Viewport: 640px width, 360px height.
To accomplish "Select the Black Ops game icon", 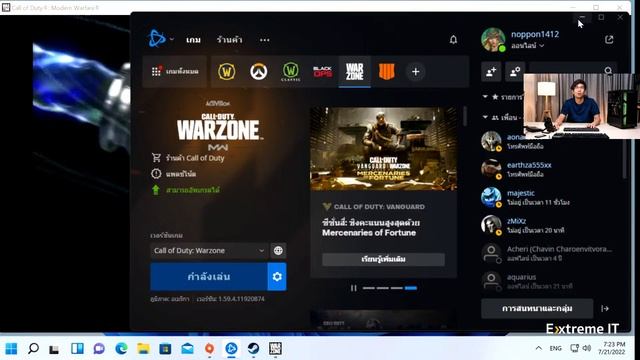I will coord(322,71).
